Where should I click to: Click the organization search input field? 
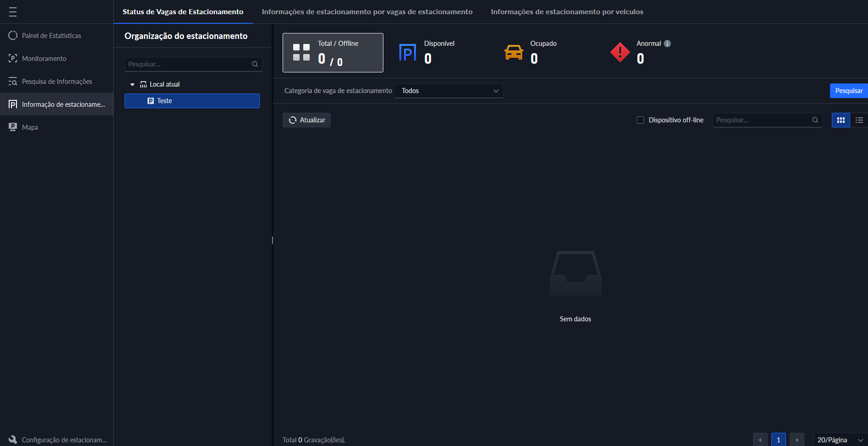188,64
